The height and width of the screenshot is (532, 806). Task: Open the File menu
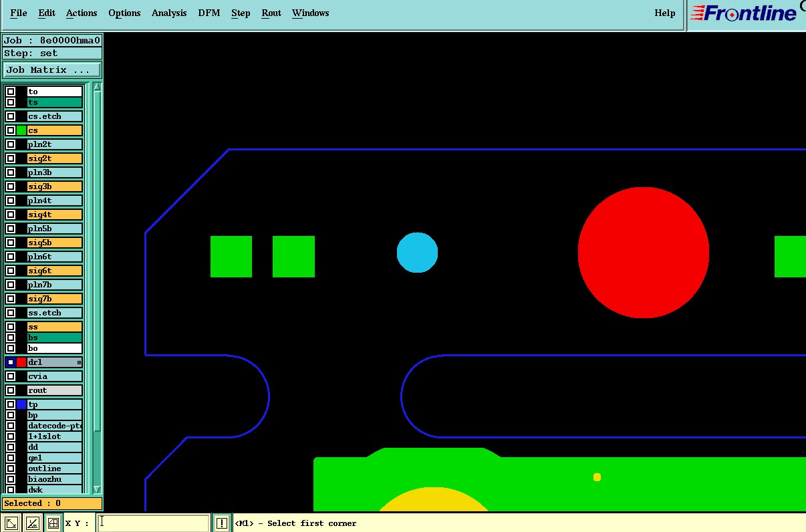tap(19, 13)
